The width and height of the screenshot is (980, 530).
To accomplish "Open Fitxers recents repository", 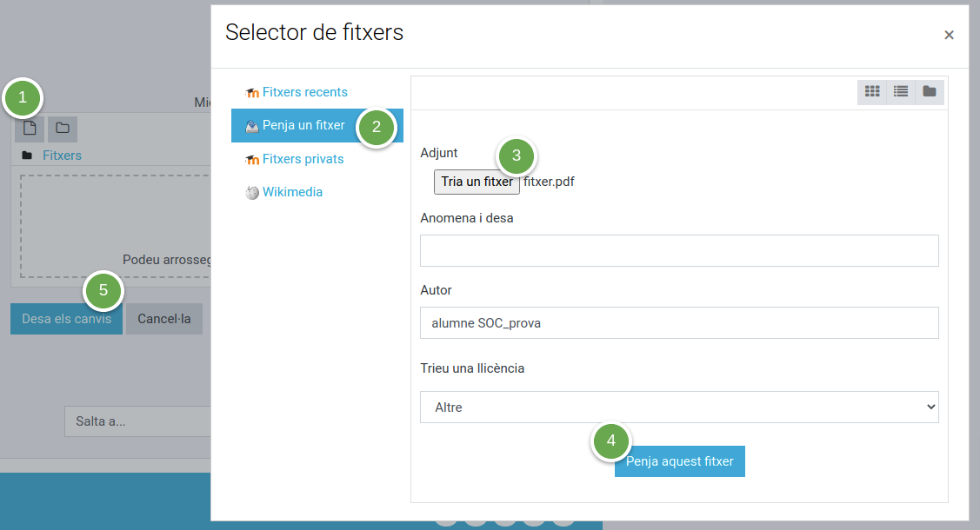I will coord(304,92).
